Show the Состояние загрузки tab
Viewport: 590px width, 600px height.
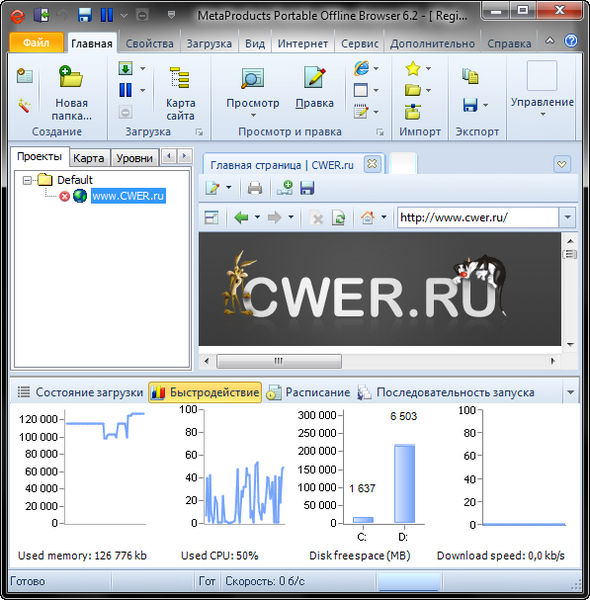80,392
